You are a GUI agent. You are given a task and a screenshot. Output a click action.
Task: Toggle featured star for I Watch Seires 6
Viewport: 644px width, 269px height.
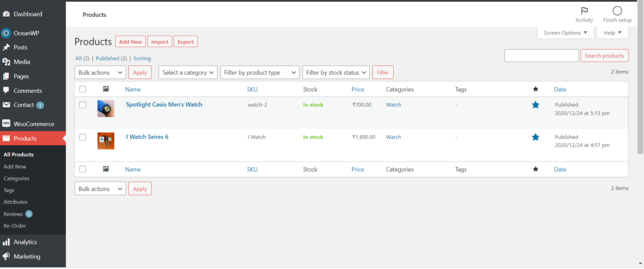(535, 137)
